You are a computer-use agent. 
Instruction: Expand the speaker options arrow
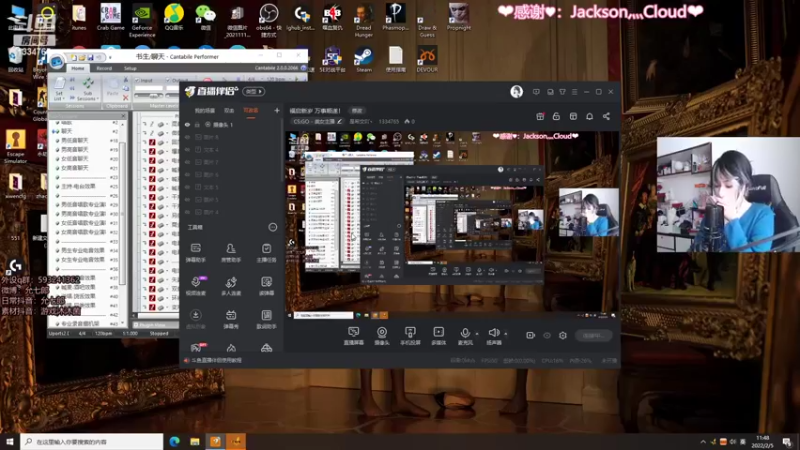coord(506,334)
